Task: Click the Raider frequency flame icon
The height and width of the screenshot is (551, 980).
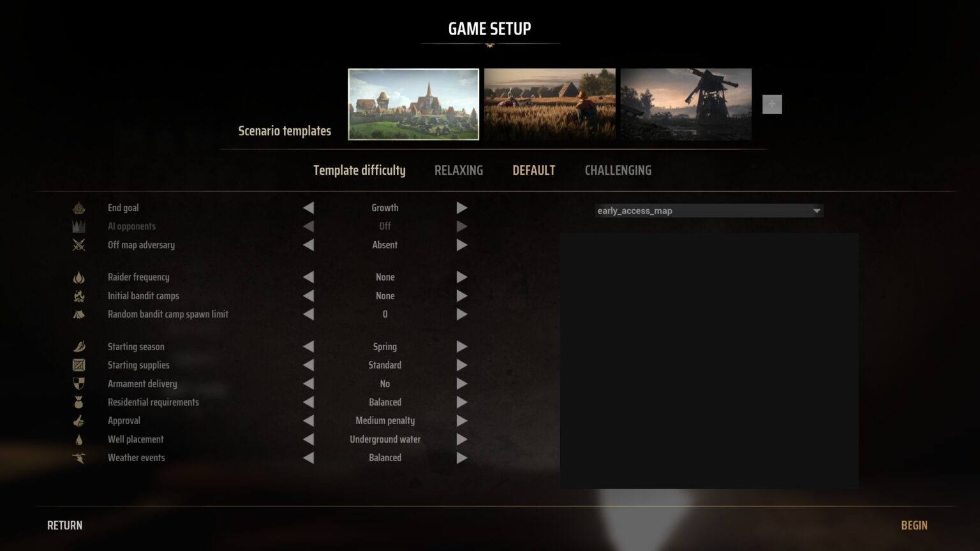Action: (x=78, y=277)
